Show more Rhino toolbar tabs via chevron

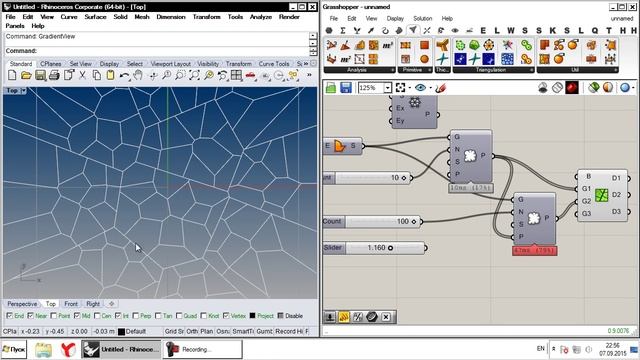pyautogui.click(x=306, y=64)
